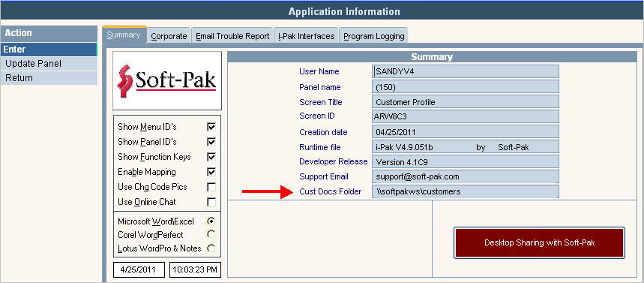Uncheck the Show Function Keys checkbox

[x=211, y=157]
